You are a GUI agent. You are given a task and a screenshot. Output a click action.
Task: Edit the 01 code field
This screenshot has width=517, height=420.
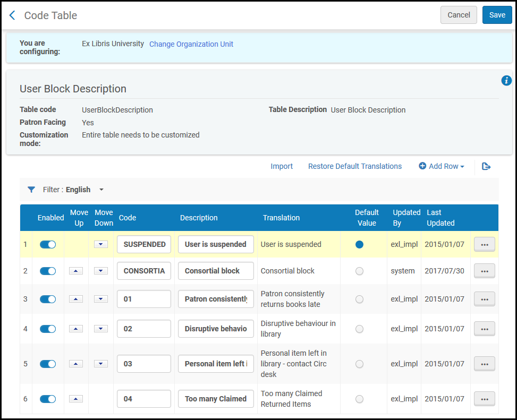tap(144, 299)
